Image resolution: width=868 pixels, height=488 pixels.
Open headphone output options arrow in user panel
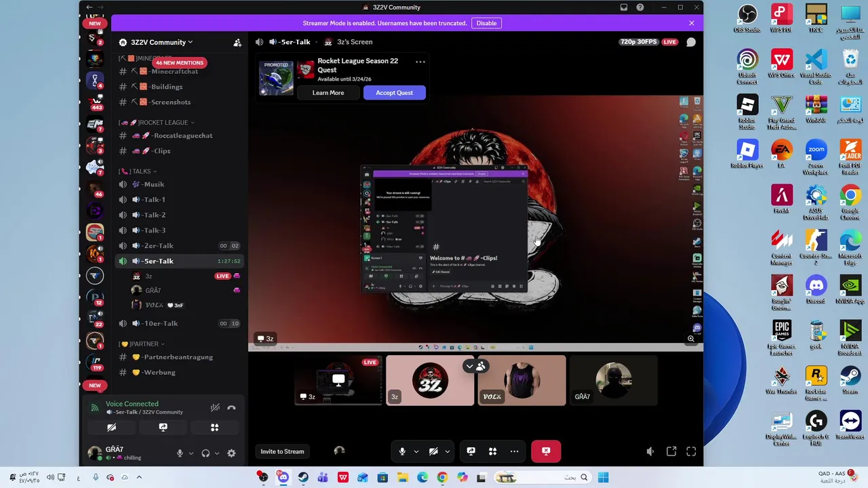click(x=217, y=453)
